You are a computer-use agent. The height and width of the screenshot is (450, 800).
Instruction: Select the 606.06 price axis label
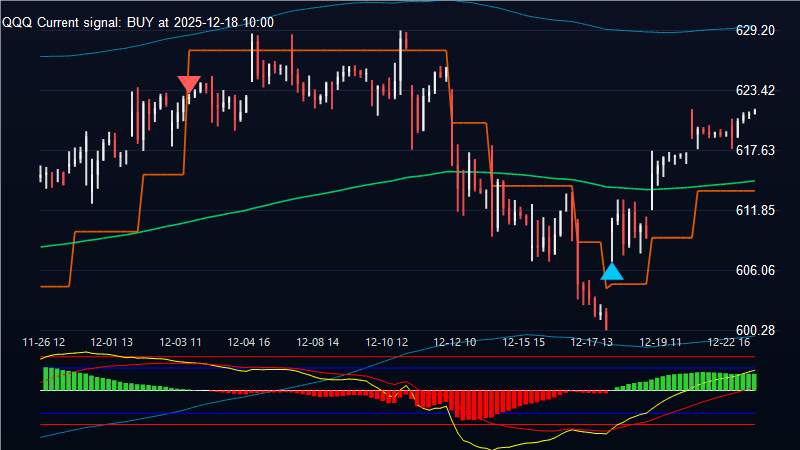pos(755,271)
